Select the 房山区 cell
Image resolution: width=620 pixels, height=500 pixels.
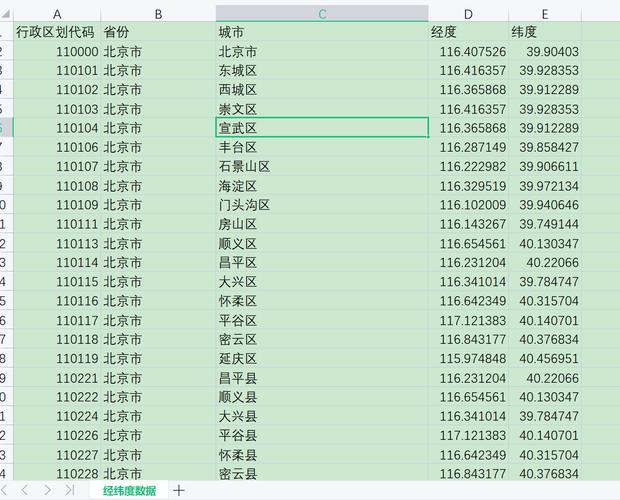coord(322,224)
